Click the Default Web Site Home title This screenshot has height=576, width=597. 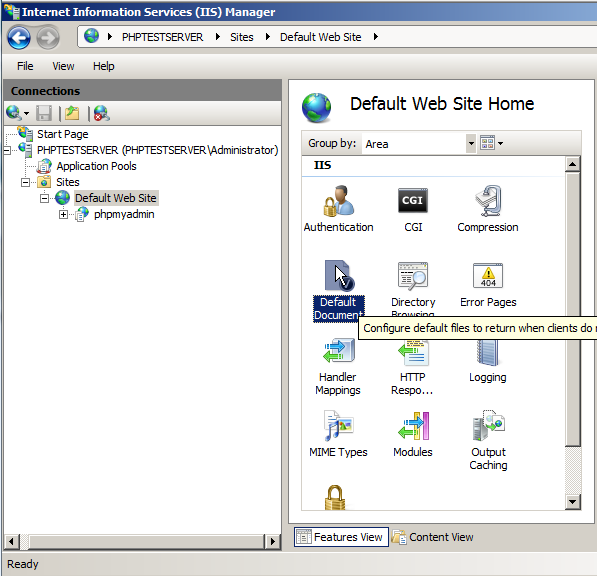[442, 104]
